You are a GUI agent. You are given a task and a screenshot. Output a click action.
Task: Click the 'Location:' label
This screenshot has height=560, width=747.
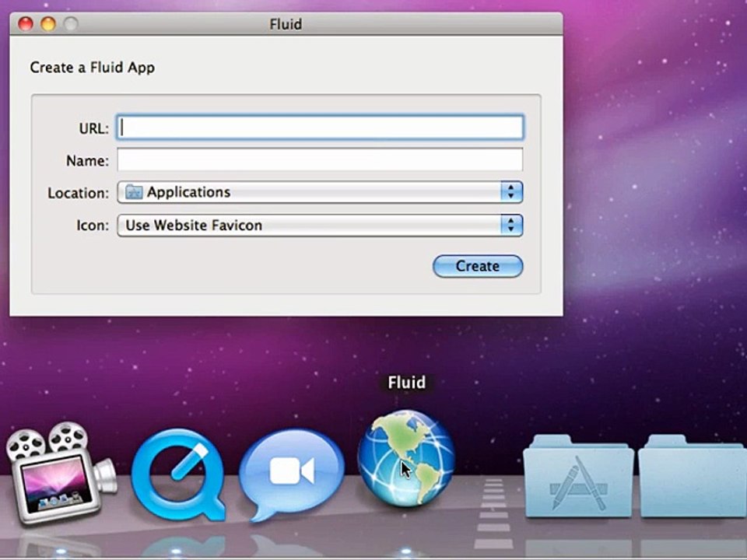coord(78,194)
